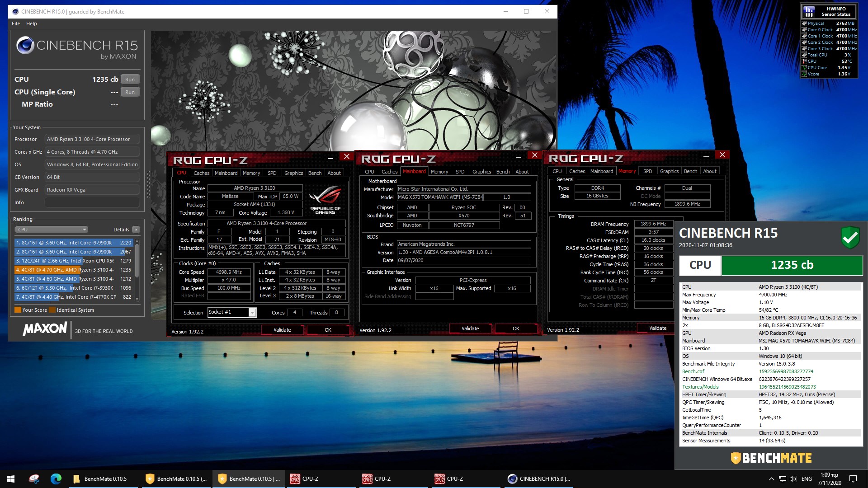Open SPD tab in Mainboard CPU-Z window
Image resolution: width=868 pixels, height=488 pixels.
point(460,172)
